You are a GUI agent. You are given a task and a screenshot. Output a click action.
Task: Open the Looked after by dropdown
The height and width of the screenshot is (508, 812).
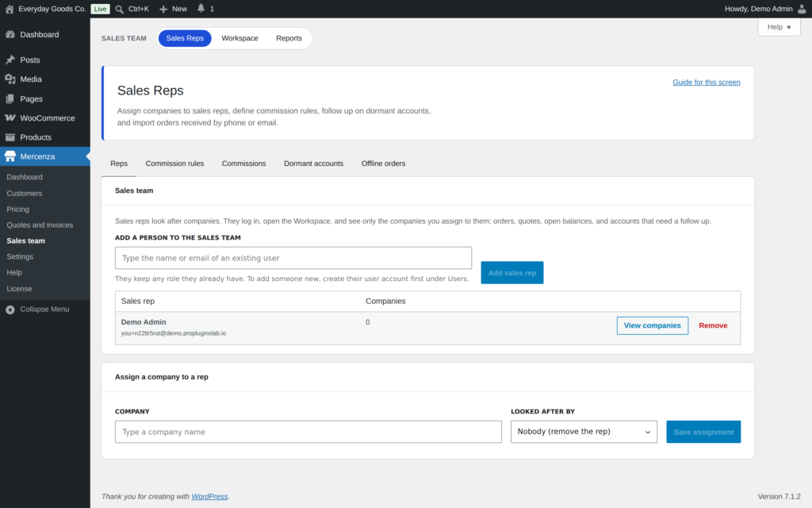[x=584, y=432]
